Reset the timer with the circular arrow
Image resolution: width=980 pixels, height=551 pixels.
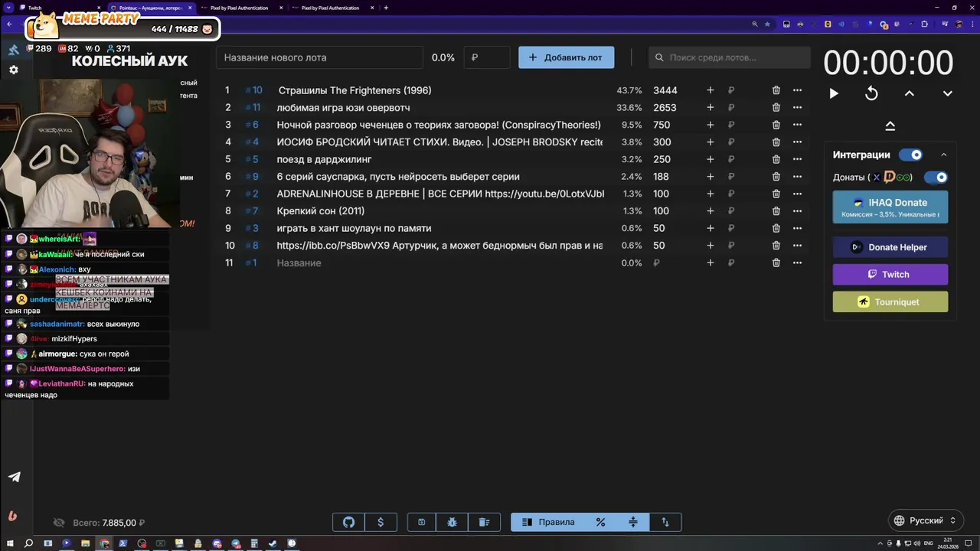871,93
